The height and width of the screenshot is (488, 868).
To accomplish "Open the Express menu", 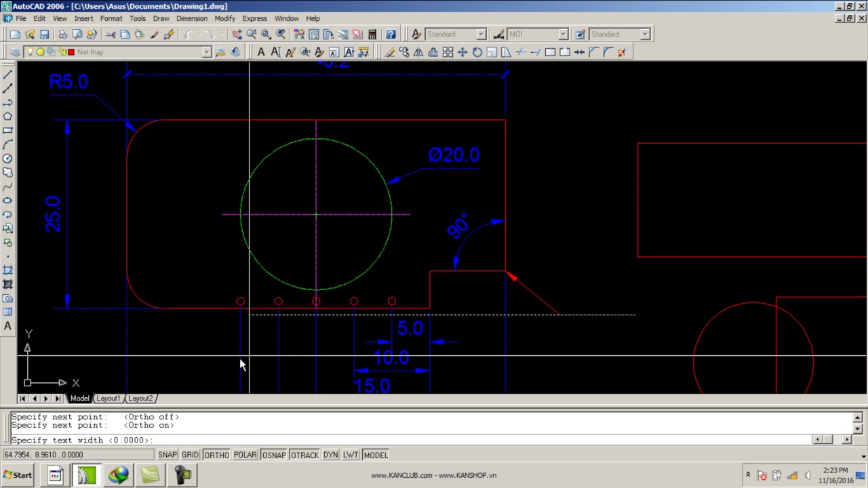I will click(x=255, y=18).
